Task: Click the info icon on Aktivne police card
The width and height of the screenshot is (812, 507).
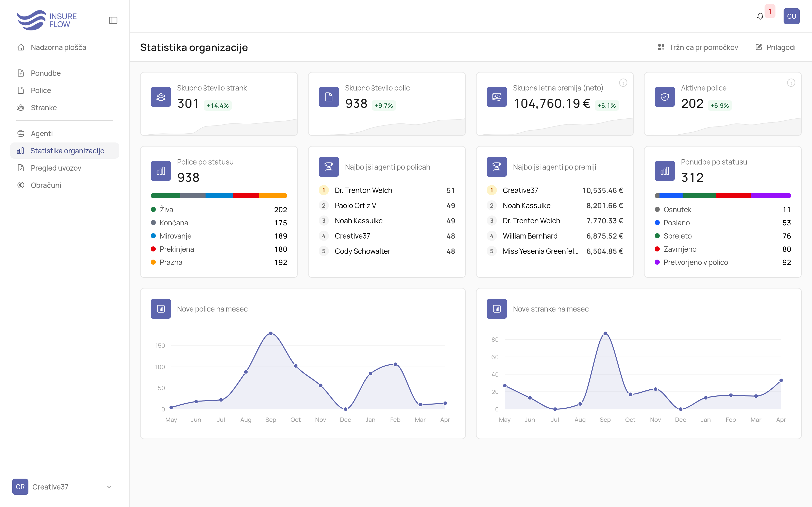Action: 791,82
